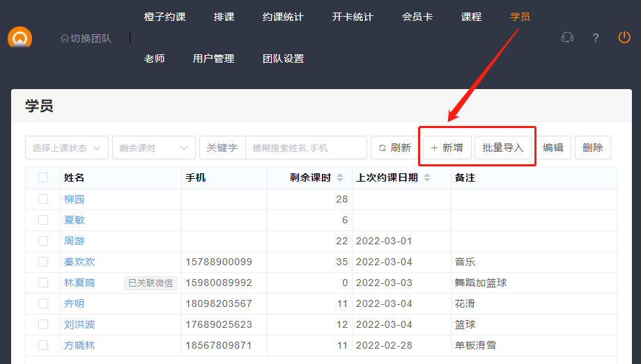Focus the keyword search input field
Viewport: 641px width, 364px height.
pyautogui.click(x=306, y=148)
